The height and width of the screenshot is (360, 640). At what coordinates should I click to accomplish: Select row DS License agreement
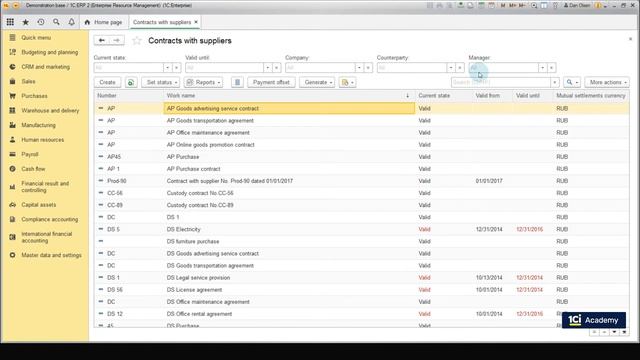361,290
